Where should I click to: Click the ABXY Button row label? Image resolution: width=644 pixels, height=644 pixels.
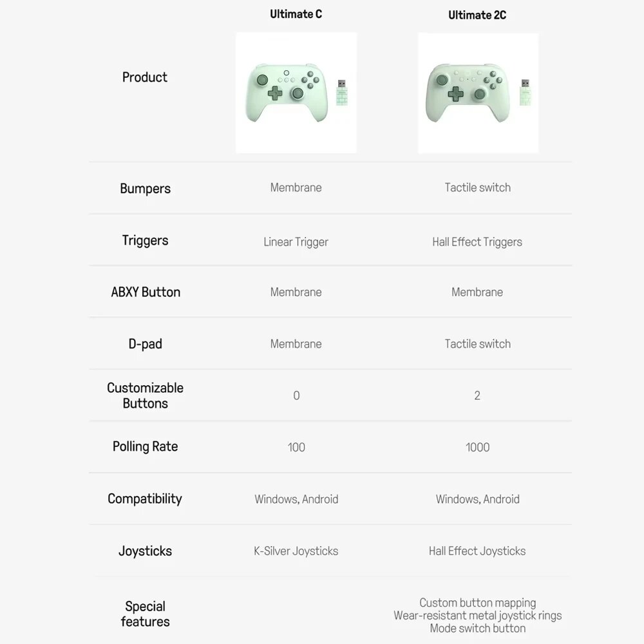pyautogui.click(x=146, y=292)
